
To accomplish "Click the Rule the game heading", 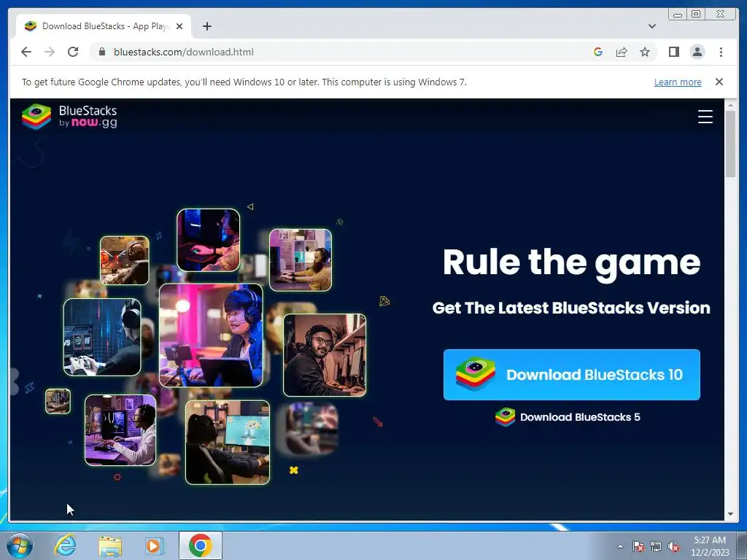I will point(572,262).
